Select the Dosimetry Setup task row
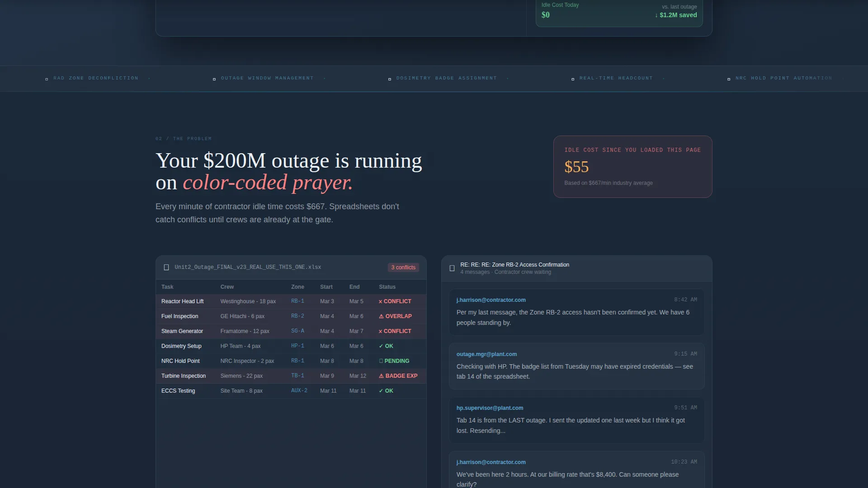 (x=291, y=346)
